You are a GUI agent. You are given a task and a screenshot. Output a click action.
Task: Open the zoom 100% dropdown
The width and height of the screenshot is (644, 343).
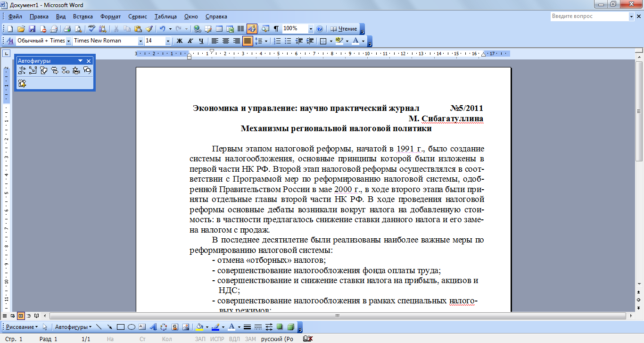coord(310,29)
